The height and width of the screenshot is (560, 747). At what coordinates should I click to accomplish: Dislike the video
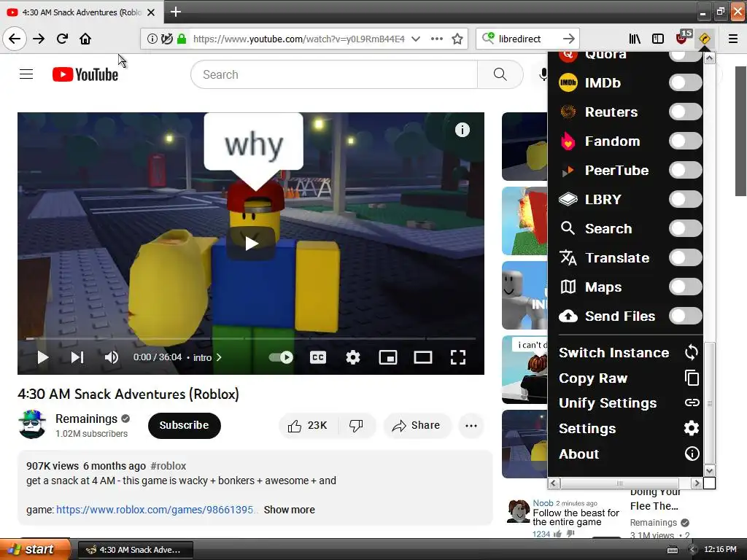356,425
